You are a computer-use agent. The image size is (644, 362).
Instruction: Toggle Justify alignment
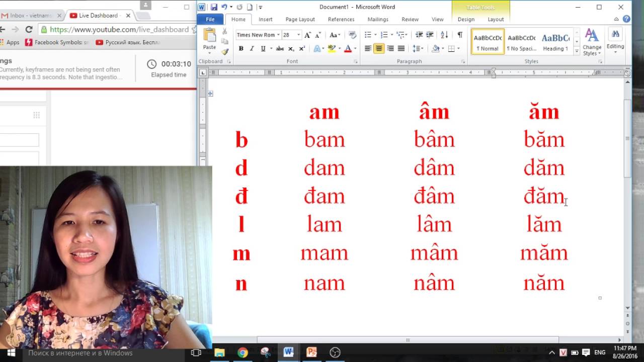click(x=401, y=49)
